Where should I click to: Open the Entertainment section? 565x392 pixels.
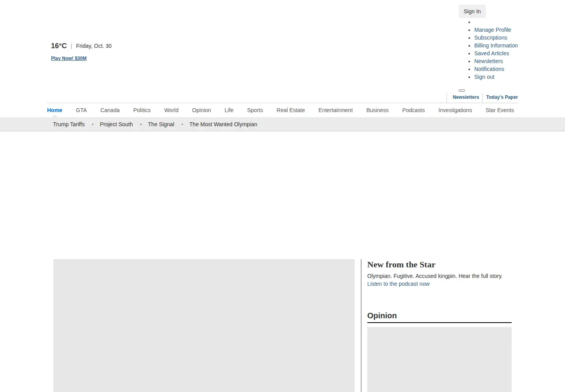click(335, 110)
